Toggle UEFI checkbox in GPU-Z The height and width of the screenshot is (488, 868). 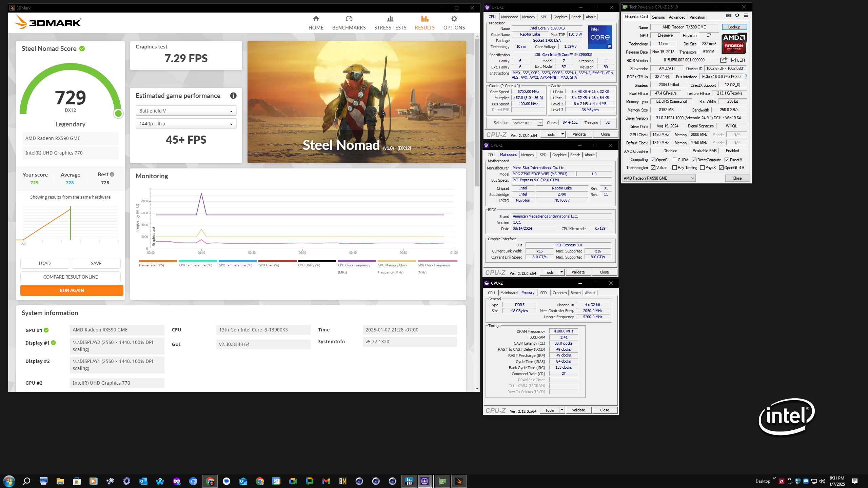733,60
